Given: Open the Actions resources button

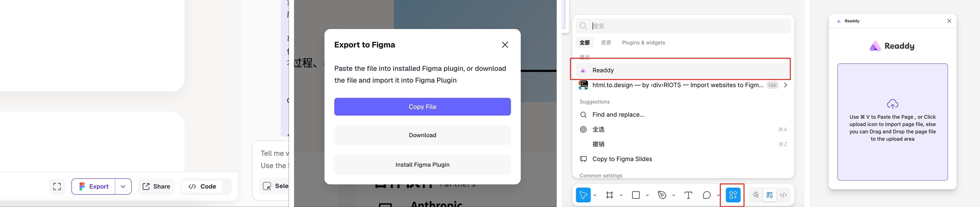Looking at the screenshot, I should click(733, 195).
